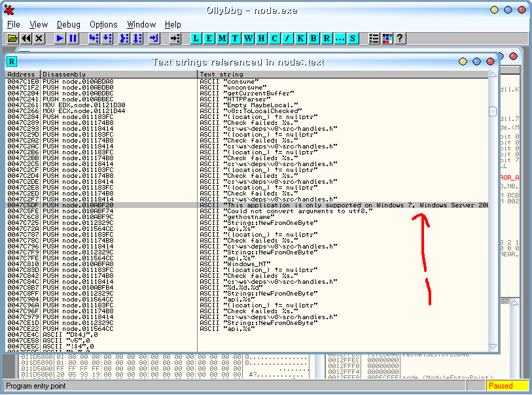Click address 0047C6C8 in the list
The image size is (532, 395).
(23, 217)
